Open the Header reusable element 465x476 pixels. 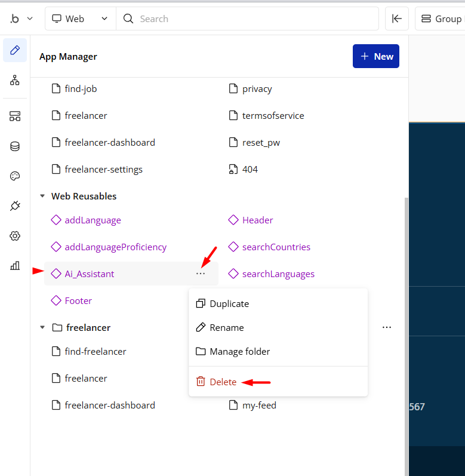[257, 220]
